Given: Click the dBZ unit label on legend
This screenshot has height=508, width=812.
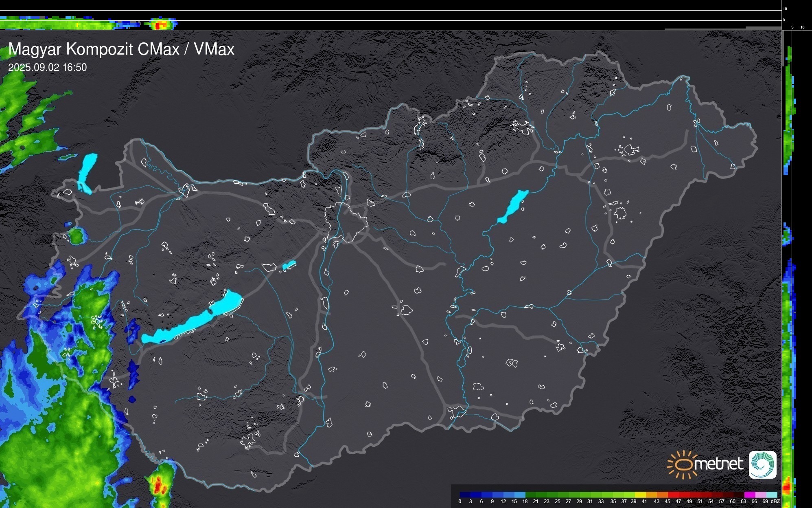Looking at the screenshot, I should point(775,501).
